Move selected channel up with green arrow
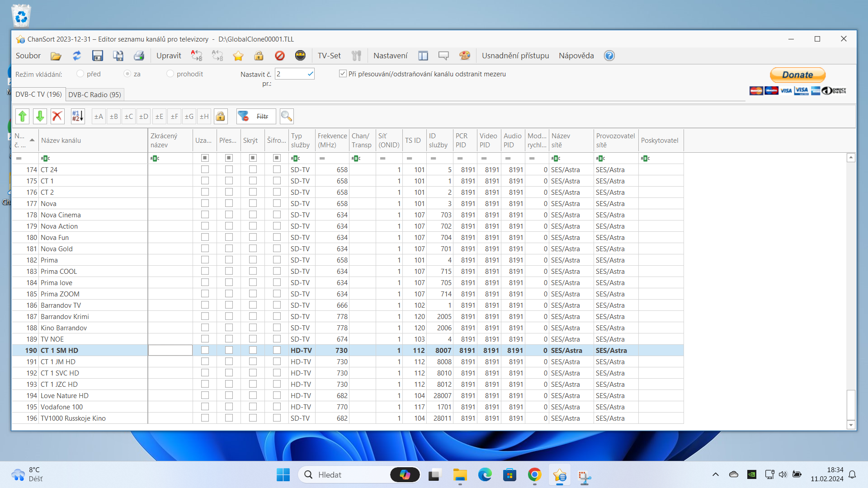This screenshot has height=488, width=868. point(23,116)
